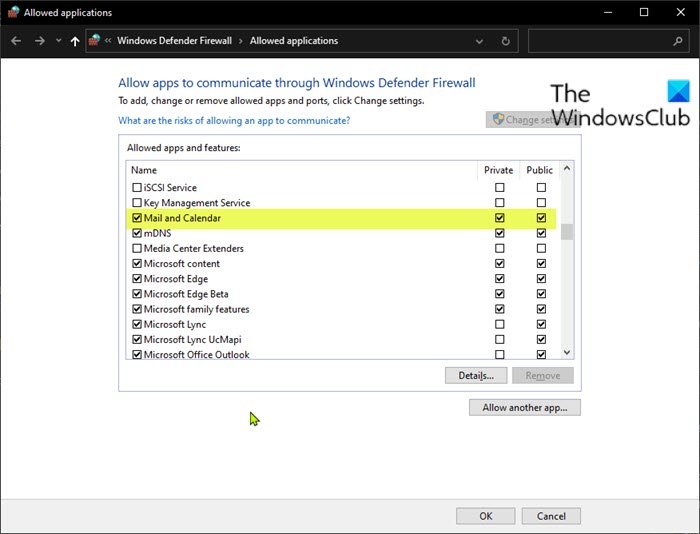
Task: Check Private for Key Management Service
Action: [x=500, y=203]
